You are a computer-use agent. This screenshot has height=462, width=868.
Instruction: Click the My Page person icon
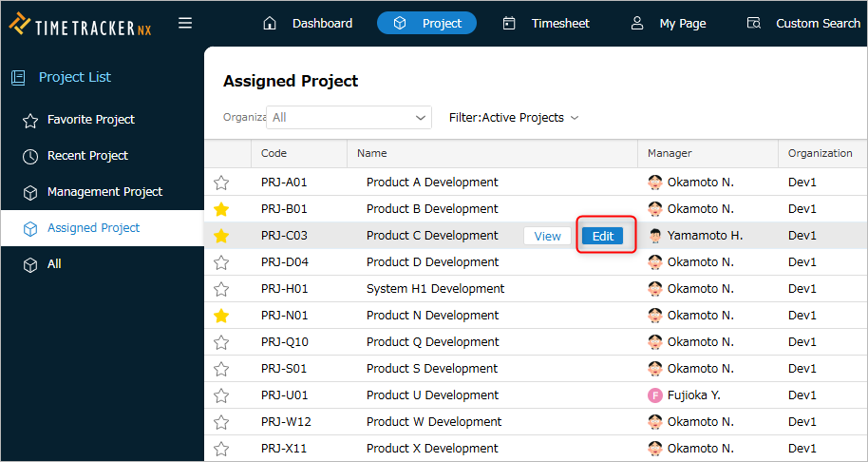(x=637, y=23)
